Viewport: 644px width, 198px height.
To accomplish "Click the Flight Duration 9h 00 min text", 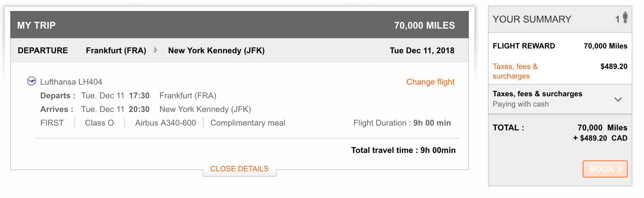I will click(402, 123).
